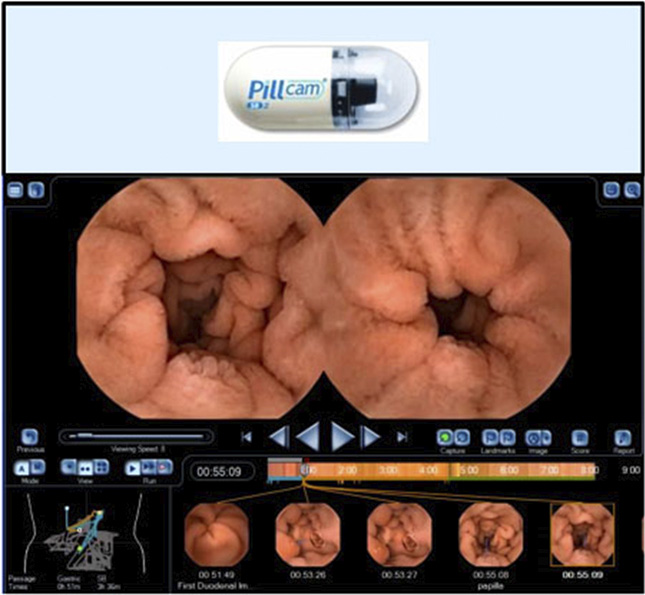Image resolution: width=645 pixels, height=595 pixels.
Task: Click the 00:55:09 time field
Action: [222, 470]
